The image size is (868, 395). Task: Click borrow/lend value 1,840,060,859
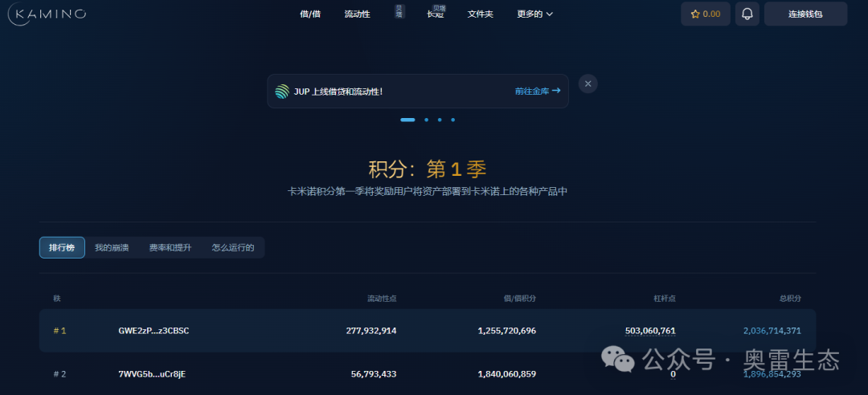(506, 374)
